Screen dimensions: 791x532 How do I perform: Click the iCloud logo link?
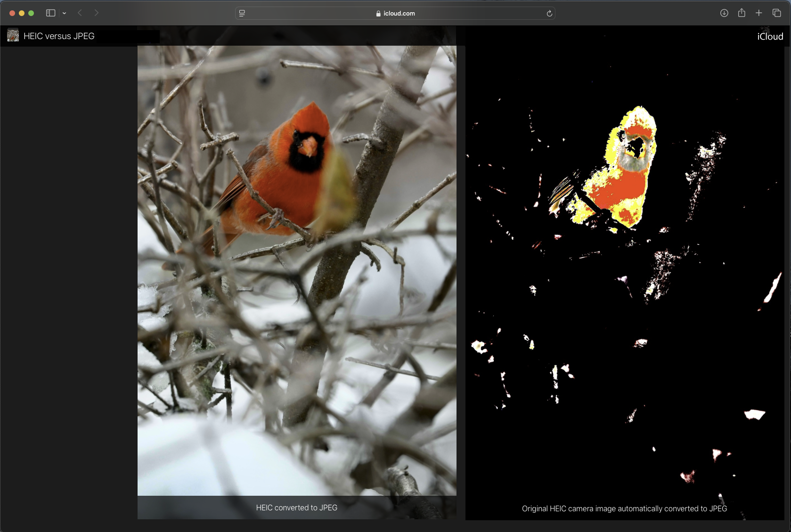770,36
